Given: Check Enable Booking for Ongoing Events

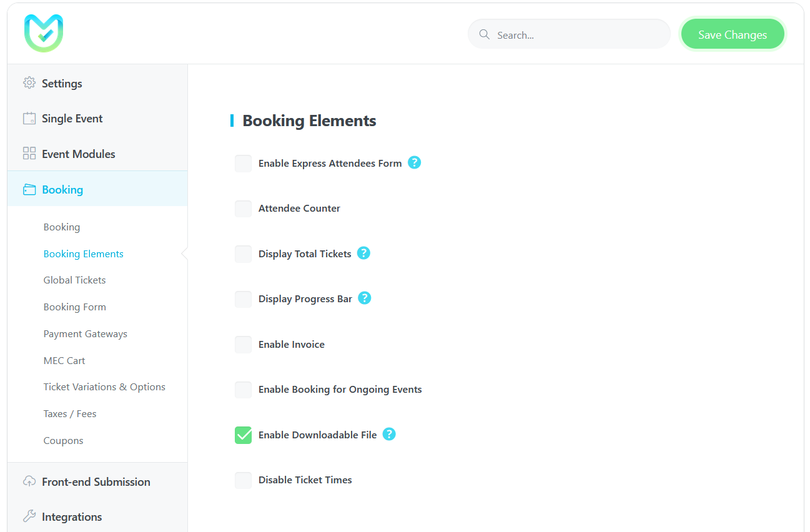Looking at the screenshot, I should click(x=244, y=390).
